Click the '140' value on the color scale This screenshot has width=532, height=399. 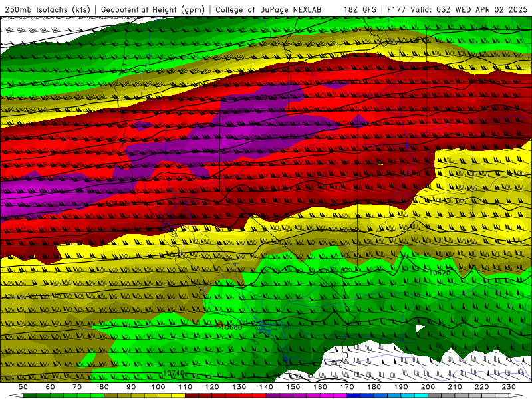(x=266, y=387)
